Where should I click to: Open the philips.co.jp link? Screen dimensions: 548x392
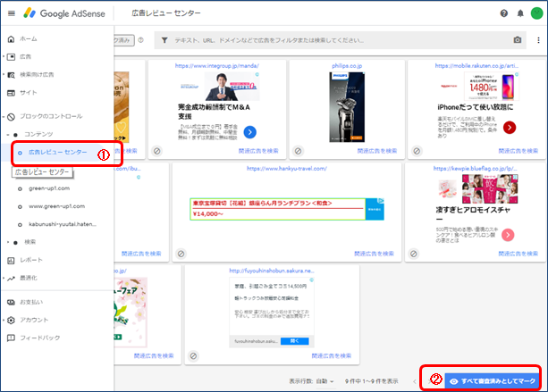(x=347, y=65)
